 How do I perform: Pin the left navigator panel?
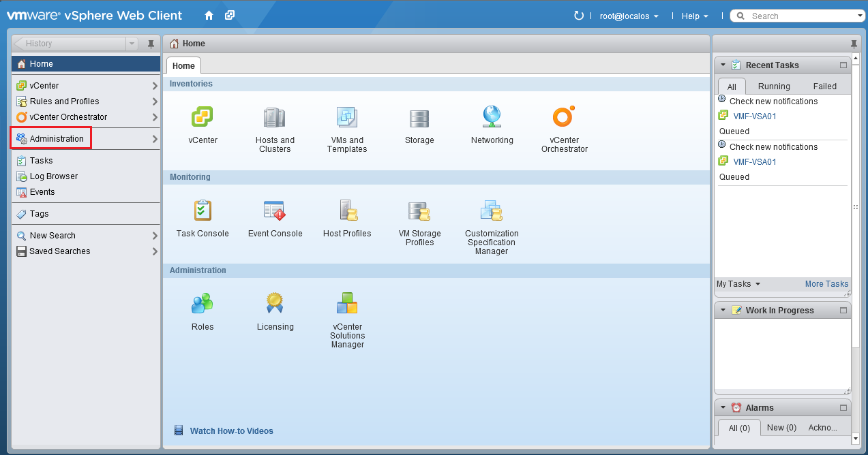coord(151,44)
